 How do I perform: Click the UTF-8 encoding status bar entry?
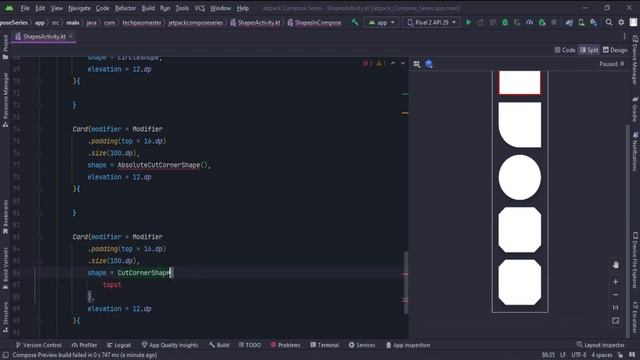click(578, 355)
